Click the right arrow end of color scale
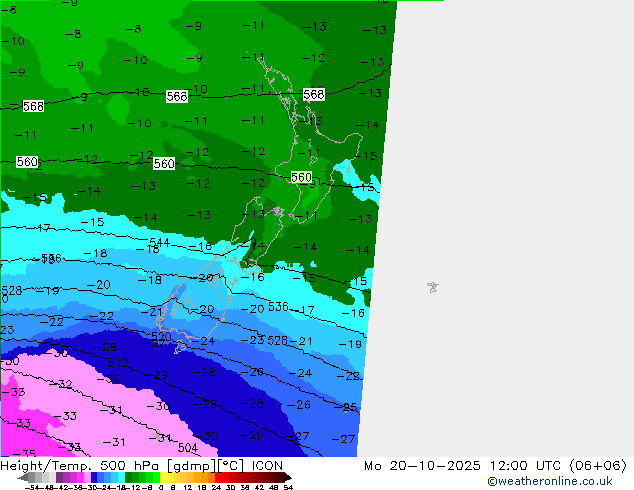 288,477
